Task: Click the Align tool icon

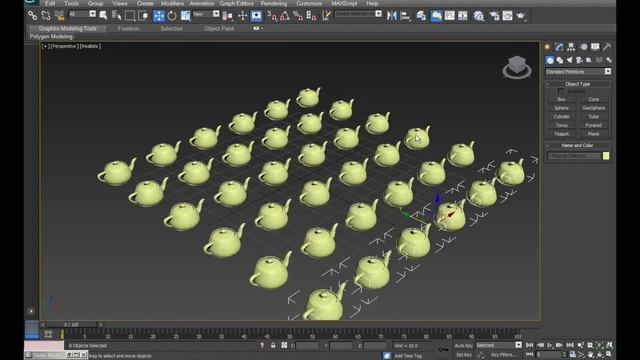Action: coord(405,16)
